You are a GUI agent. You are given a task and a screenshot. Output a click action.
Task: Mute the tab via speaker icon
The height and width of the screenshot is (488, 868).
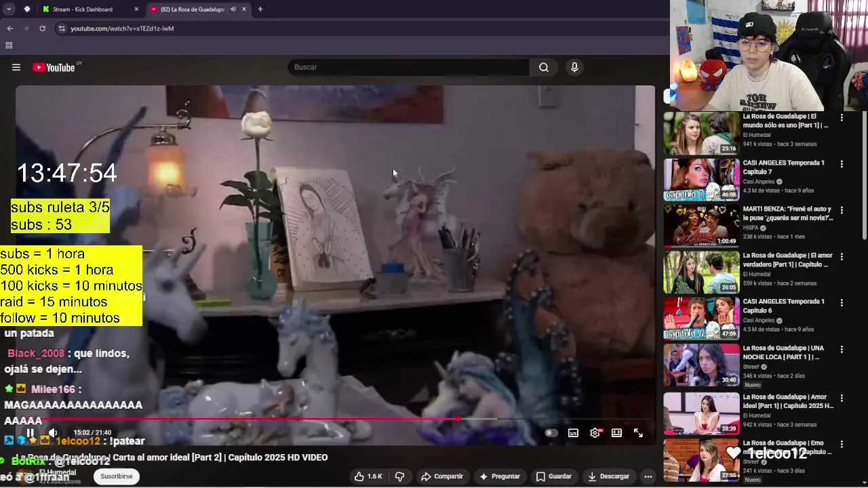(x=233, y=9)
